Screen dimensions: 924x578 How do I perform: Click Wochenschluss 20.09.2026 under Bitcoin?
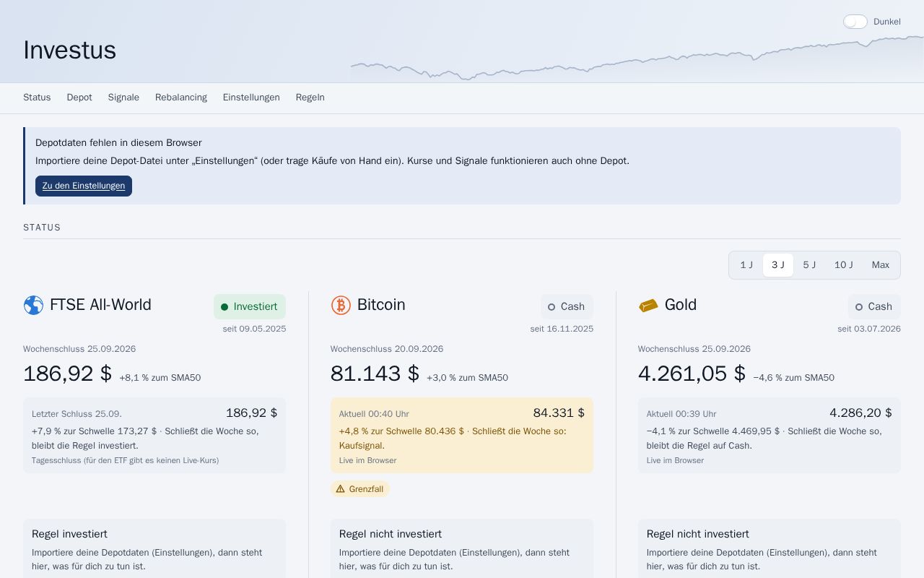pyautogui.click(x=387, y=349)
